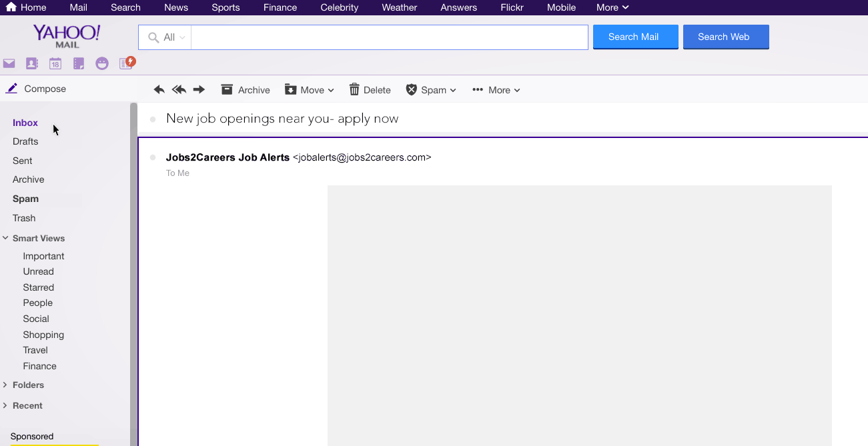Viewport: 868px width, 446px height.
Task: Toggle the star on the message header
Action: (153, 157)
